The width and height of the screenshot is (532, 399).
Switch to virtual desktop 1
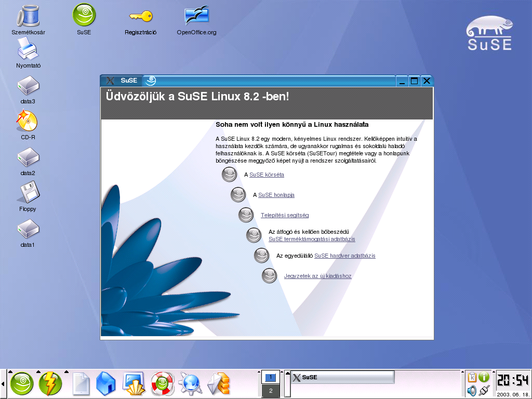coord(270,378)
